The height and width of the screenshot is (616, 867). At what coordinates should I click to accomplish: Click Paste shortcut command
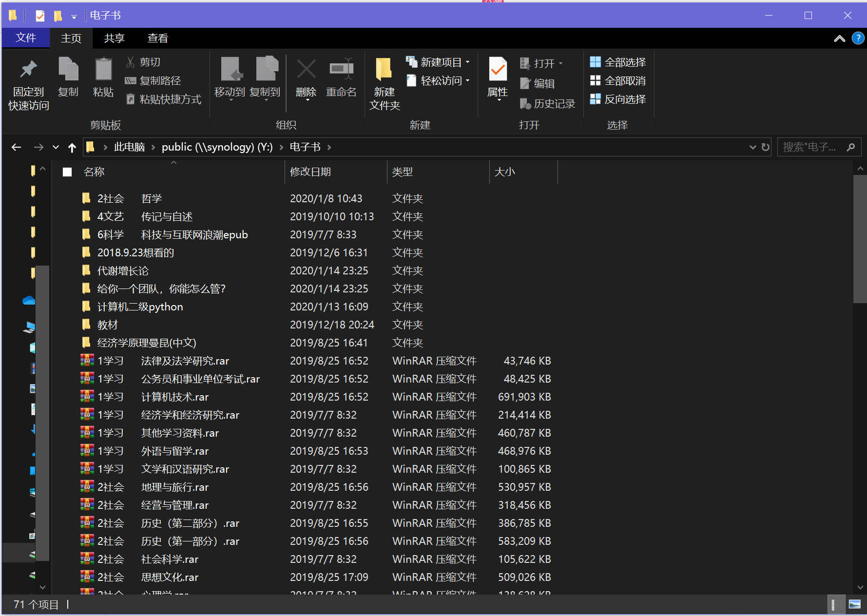point(163,99)
